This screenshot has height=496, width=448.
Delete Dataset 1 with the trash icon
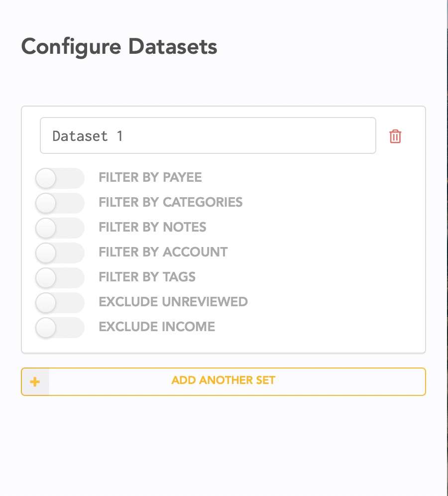tap(395, 136)
